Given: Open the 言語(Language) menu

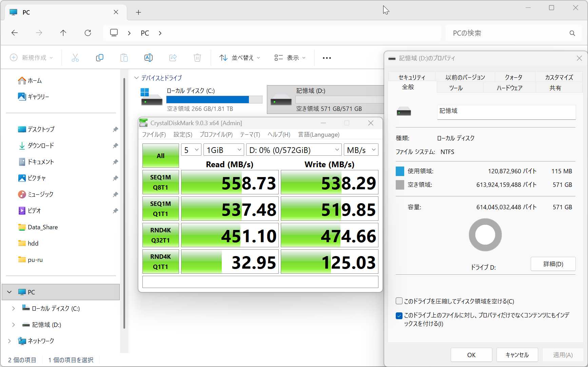Looking at the screenshot, I should pyautogui.click(x=319, y=135).
